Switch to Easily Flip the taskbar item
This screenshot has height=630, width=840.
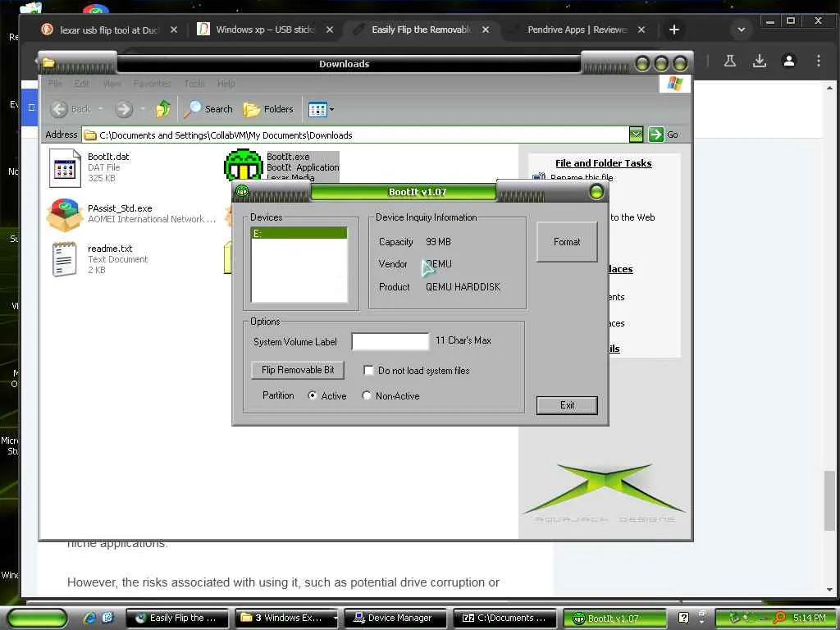click(x=178, y=618)
